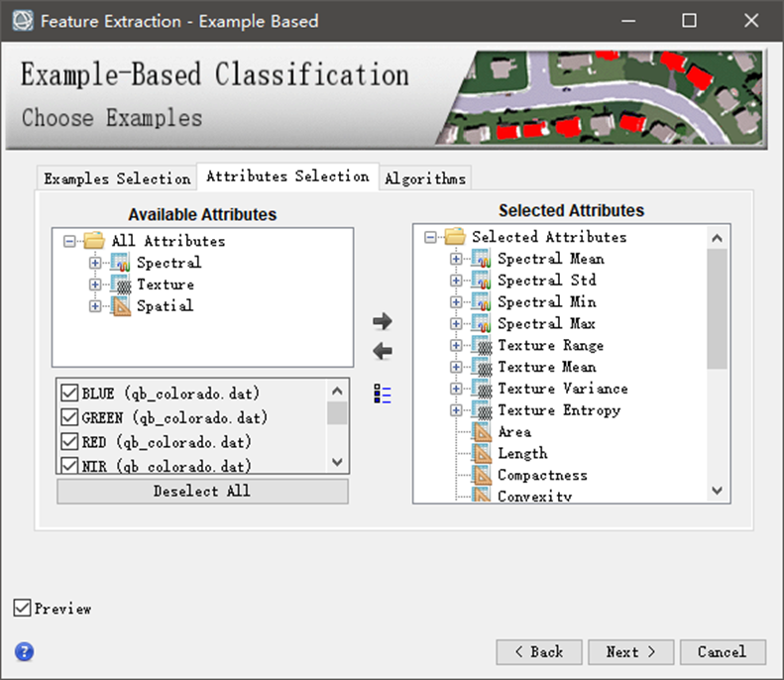Viewport: 784px width, 680px height.
Task: Uncheck the GREEN band checkbox
Action: (69, 417)
